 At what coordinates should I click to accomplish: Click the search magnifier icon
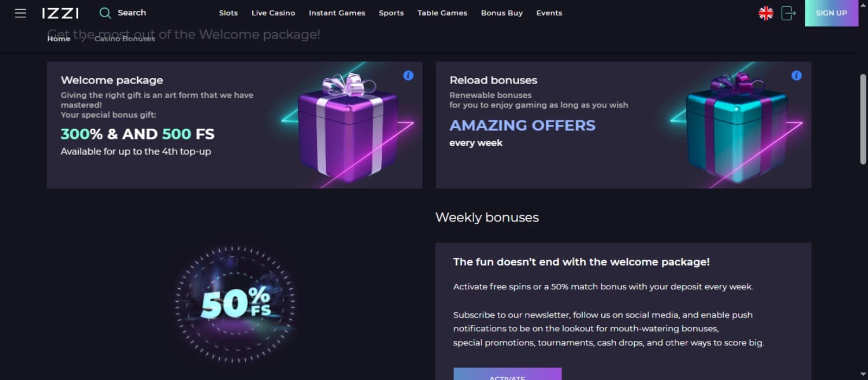[x=105, y=13]
